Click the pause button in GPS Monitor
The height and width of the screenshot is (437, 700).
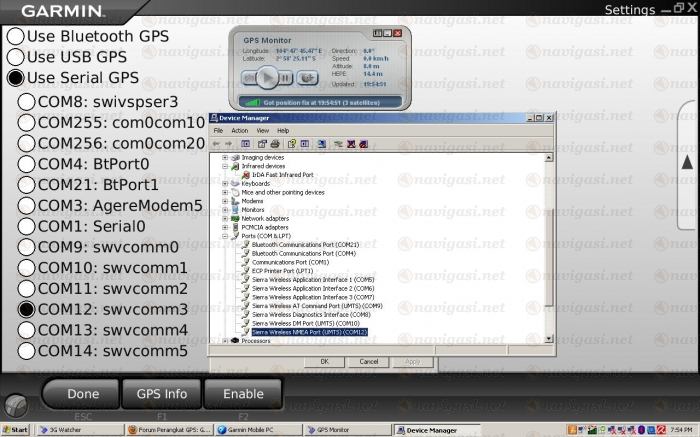pyautogui.click(x=284, y=77)
